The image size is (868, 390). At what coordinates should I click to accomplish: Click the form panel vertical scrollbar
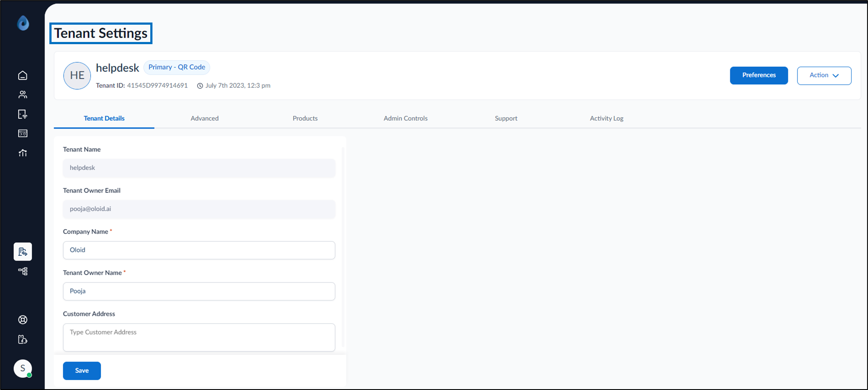click(x=343, y=247)
